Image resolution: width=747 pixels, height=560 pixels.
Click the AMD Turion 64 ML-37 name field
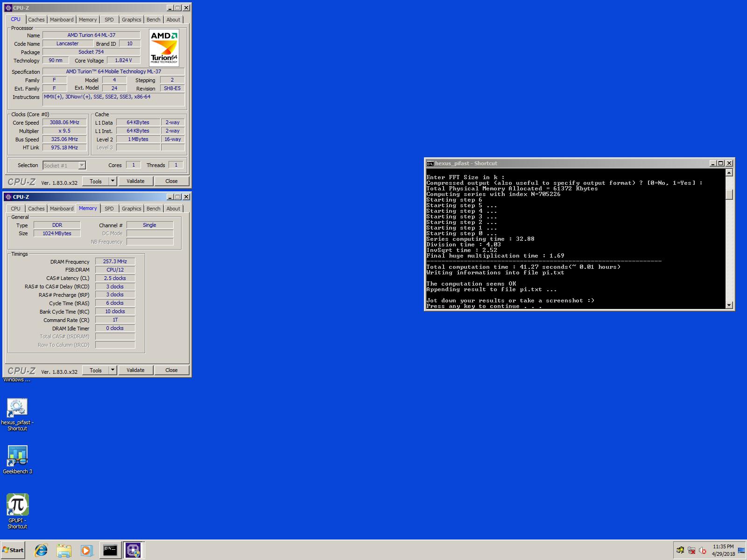[x=91, y=35]
